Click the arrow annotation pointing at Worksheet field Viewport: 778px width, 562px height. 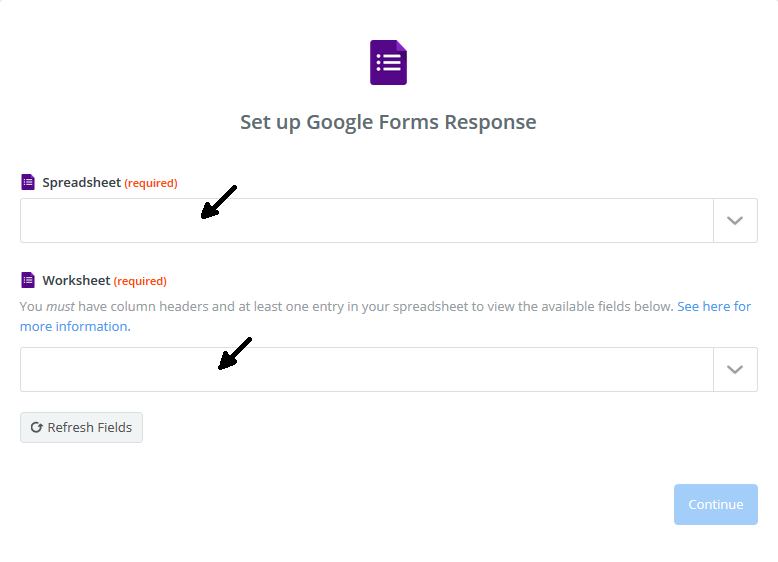click(x=235, y=354)
